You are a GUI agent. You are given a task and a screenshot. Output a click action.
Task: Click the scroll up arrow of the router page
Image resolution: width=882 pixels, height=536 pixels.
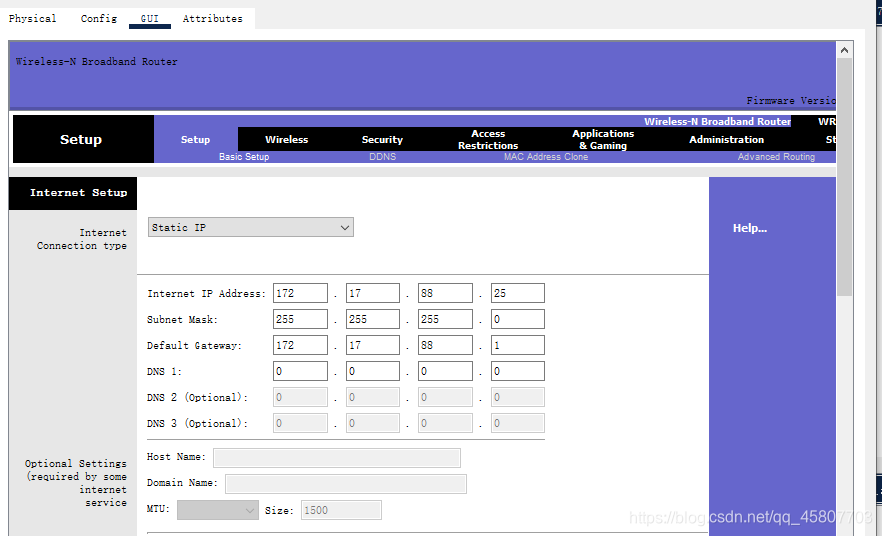click(x=844, y=50)
